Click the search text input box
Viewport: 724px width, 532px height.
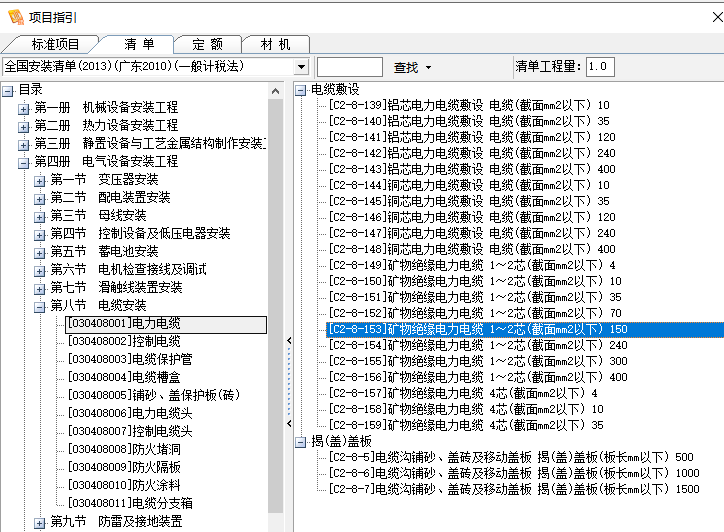[350, 67]
